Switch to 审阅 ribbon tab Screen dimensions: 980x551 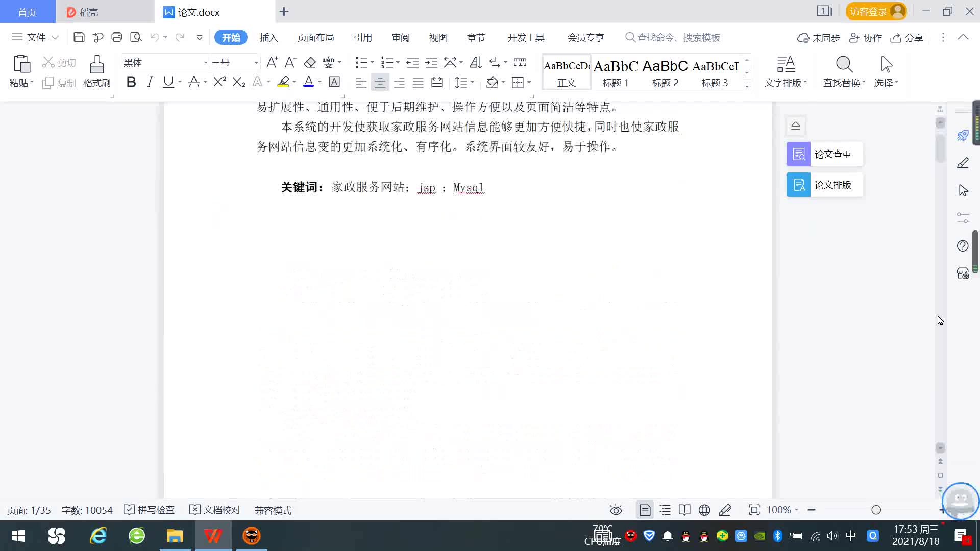click(401, 37)
